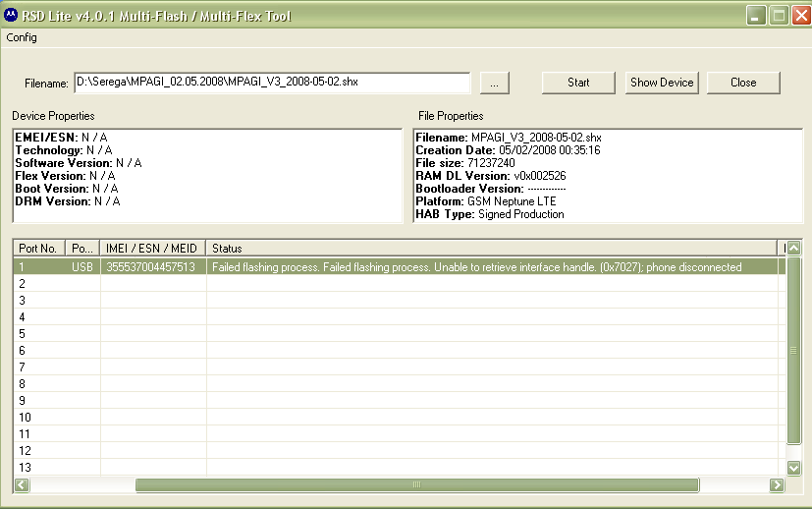Image resolution: width=812 pixels, height=509 pixels.
Task: Click the vertical scrollbar up arrow
Action: pyautogui.click(x=794, y=248)
